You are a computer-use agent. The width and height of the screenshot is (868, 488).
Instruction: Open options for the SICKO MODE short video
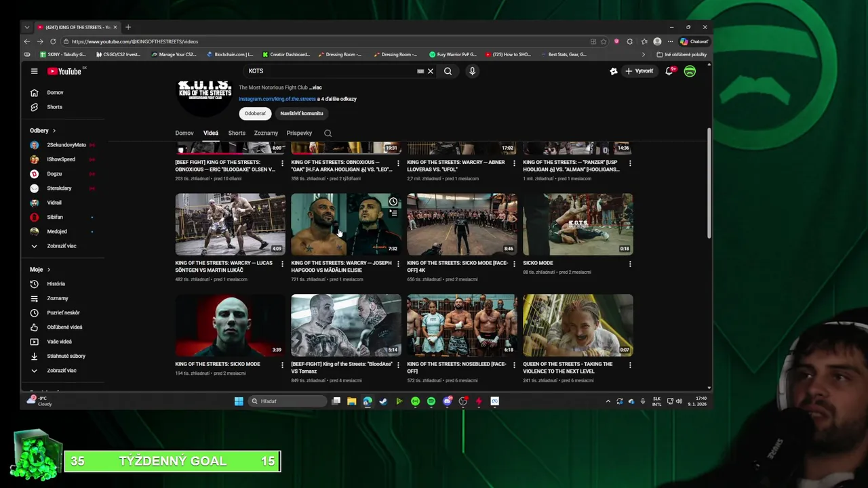[x=630, y=264]
